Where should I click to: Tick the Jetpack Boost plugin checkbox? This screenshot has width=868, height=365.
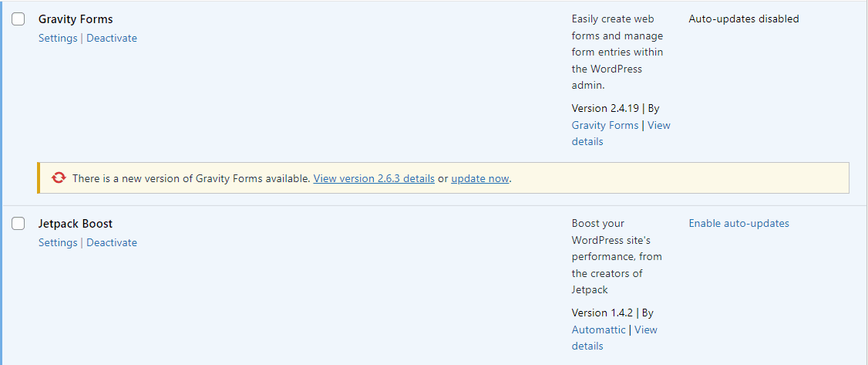point(19,224)
